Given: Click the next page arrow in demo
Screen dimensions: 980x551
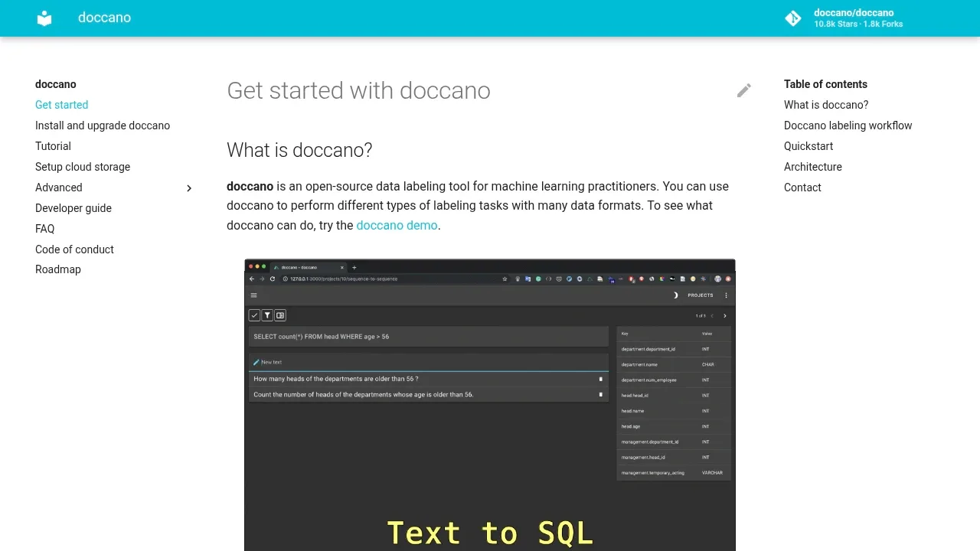Looking at the screenshot, I should pyautogui.click(x=725, y=316).
